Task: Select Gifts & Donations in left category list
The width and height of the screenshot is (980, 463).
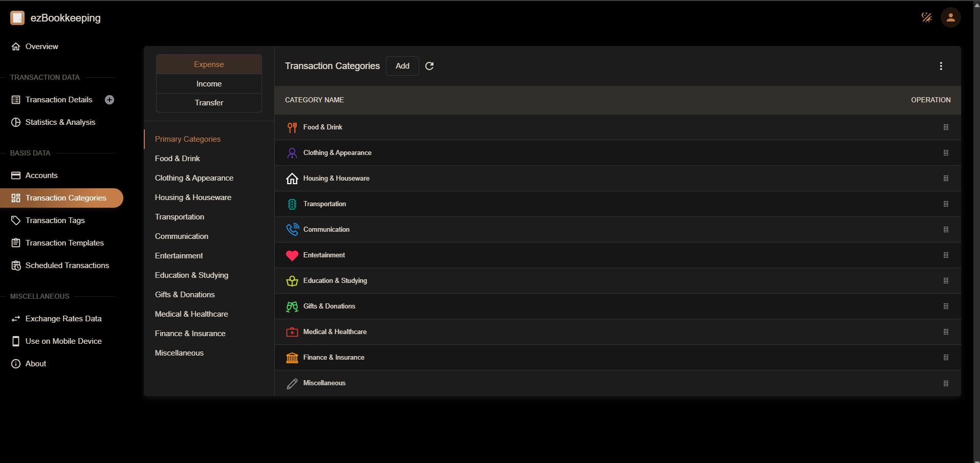Action: click(209, 295)
